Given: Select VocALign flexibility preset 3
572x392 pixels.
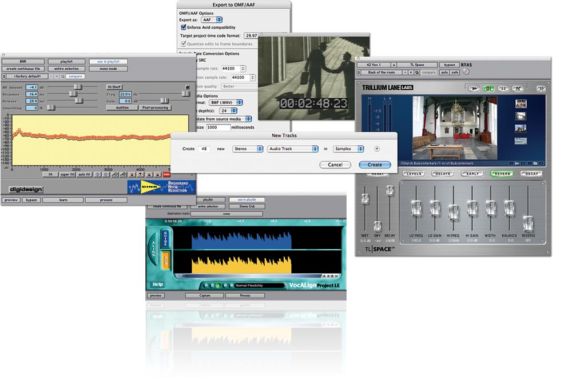Looking at the screenshot, I should tap(218, 286).
